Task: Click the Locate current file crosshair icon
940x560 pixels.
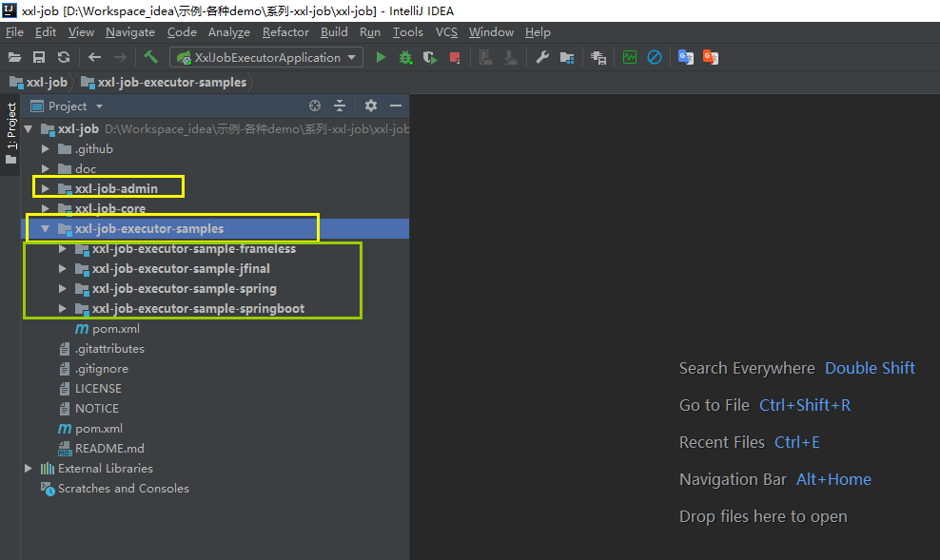Action: coord(315,106)
